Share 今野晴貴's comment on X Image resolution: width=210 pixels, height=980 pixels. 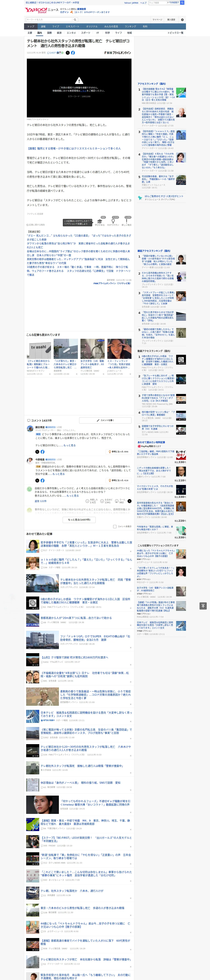[x=37, y=481]
